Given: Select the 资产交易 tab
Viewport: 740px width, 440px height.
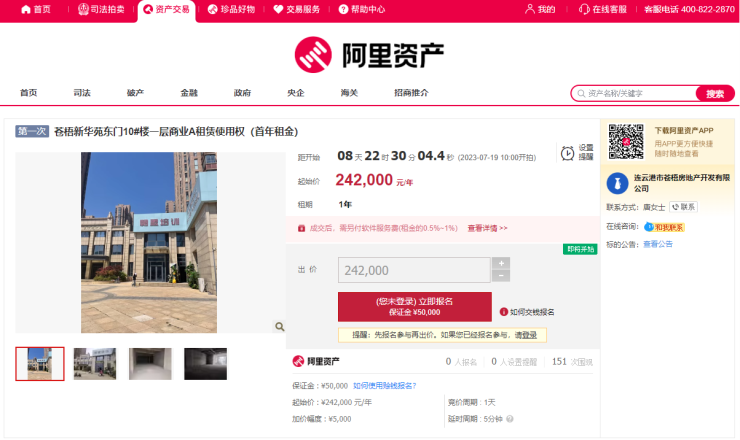Looking at the screenshot, I should tap(167, 9).
